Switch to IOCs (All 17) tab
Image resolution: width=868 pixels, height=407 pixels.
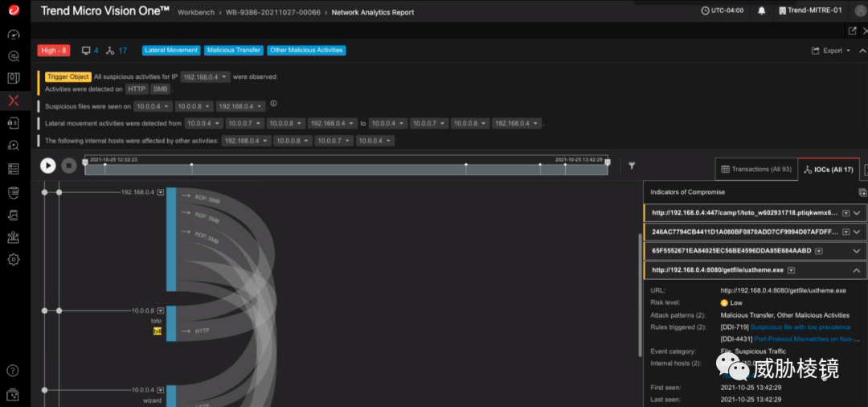pos(829,170)
